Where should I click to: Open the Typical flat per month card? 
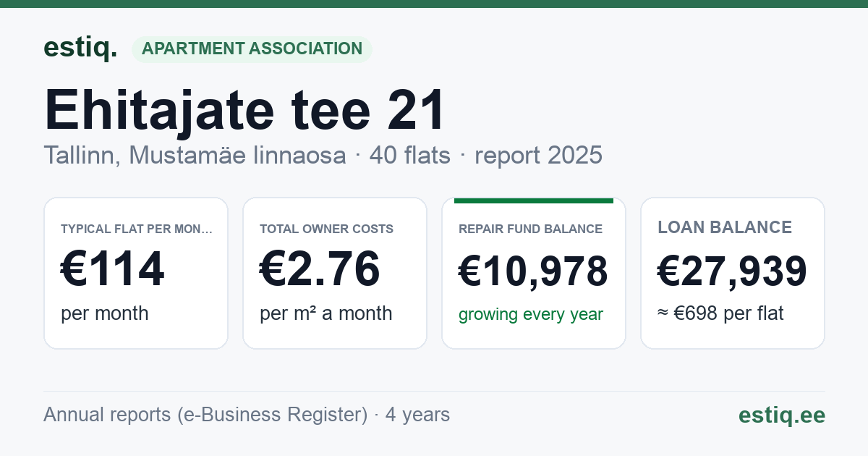coord(136,273)
